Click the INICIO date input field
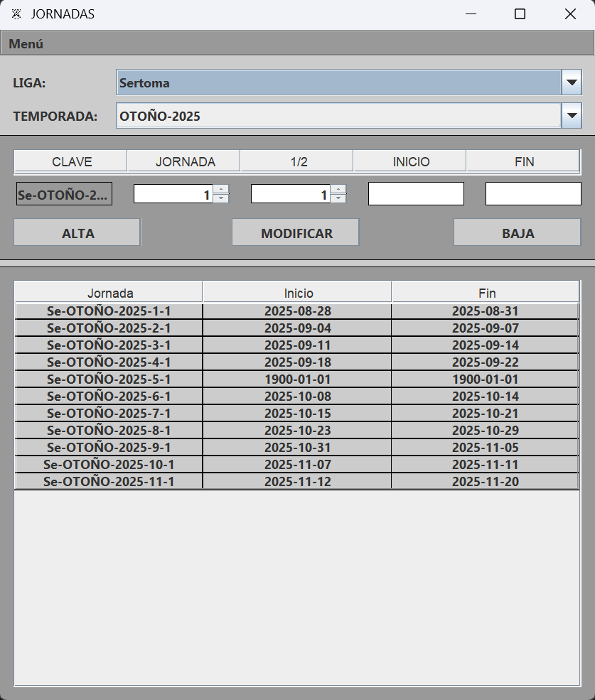The width and height of the screenshot is (595, 700). tap(416, 194)
